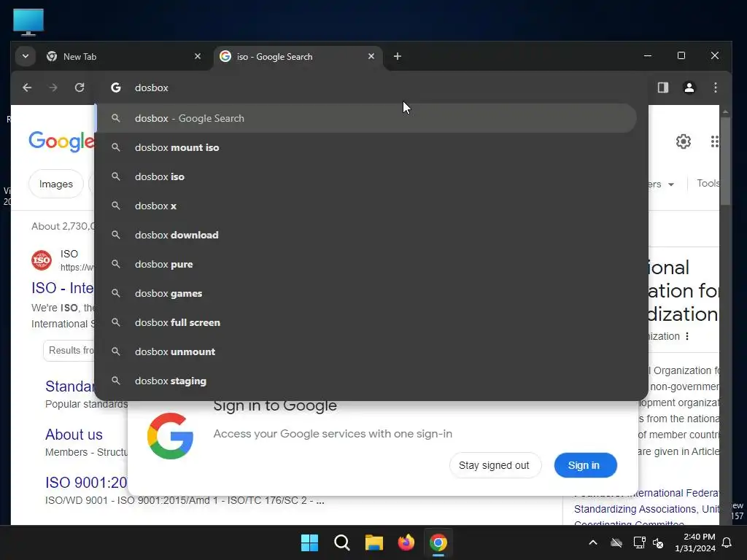Screen dimensions: 747x560
Task: Go back using Chrome's back arrow
Action: point(27,87)
